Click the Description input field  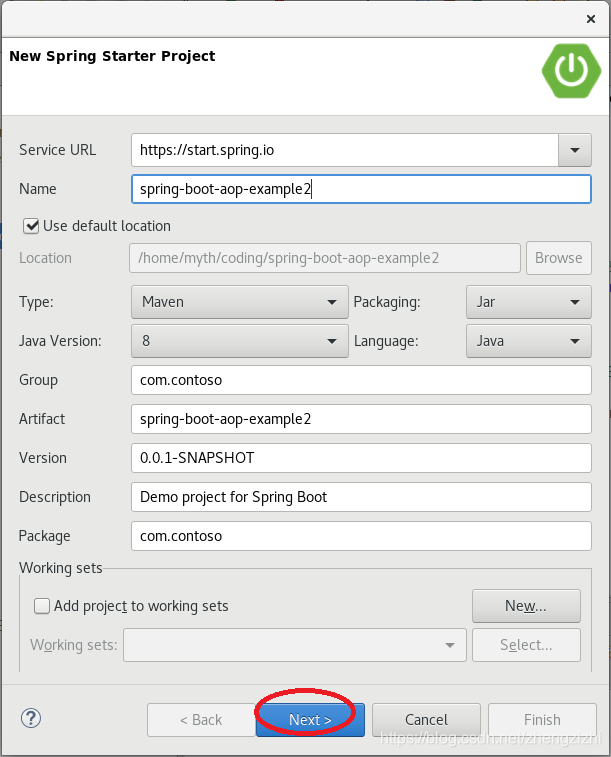coord(361,497)
